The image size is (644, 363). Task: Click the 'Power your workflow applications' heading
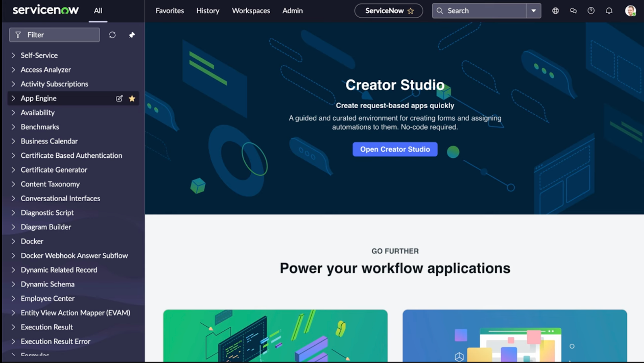coord(395,268)
